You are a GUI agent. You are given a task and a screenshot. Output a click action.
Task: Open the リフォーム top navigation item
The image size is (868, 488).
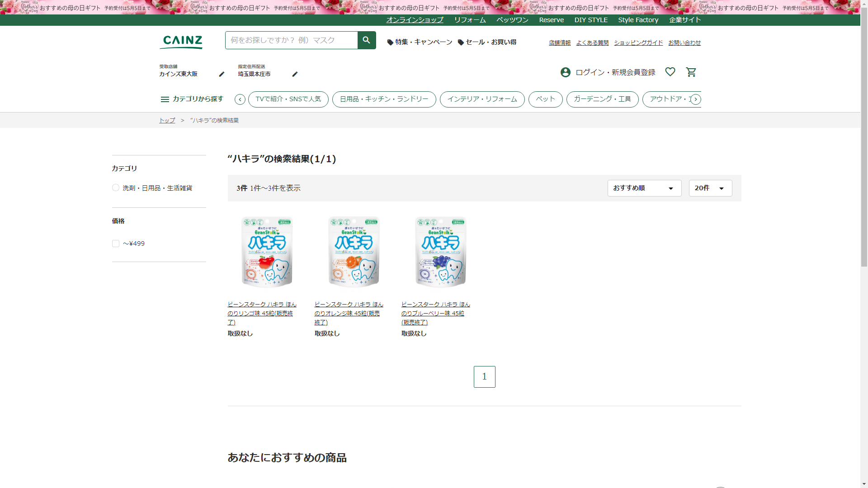point(470,20)
